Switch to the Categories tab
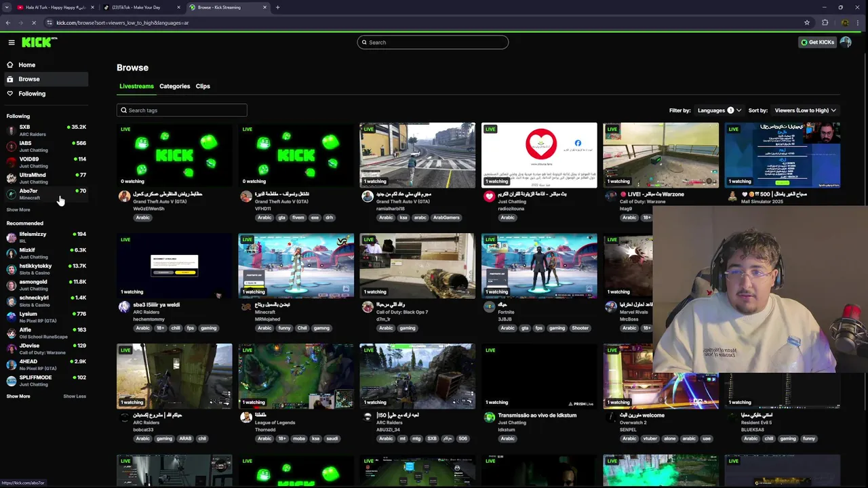 pyautogui.click(x=174, y=86)
